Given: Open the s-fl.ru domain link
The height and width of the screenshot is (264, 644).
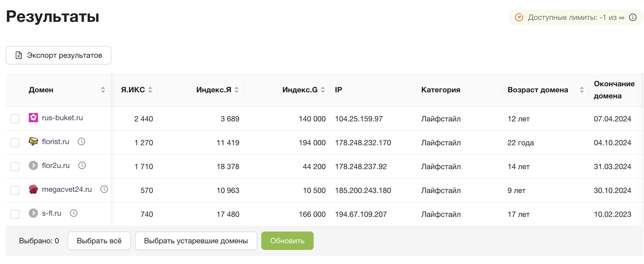Looking at the screenshot, I should (52, 213).
